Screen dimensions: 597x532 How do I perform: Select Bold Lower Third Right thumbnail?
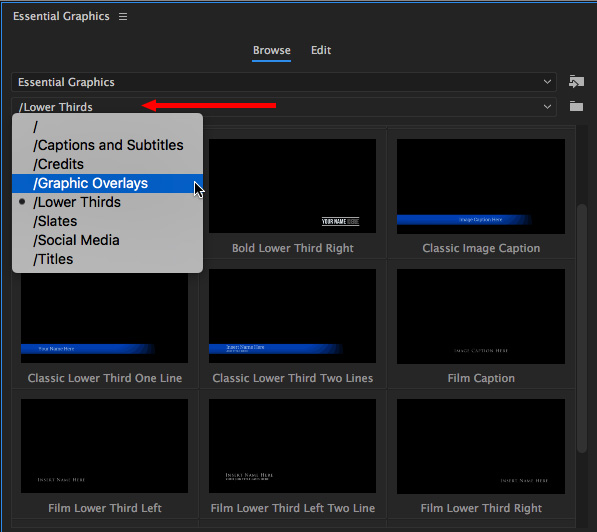coord(292,186)
